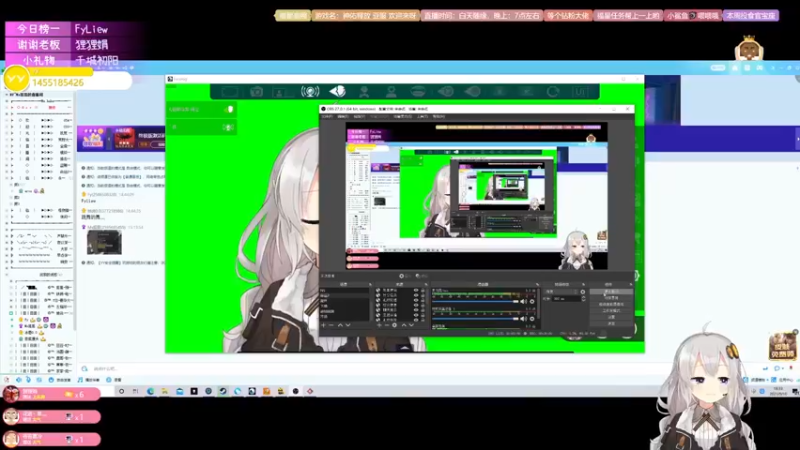This screenshot has width=800, height=450.
Task: Move scene down in OBS Scenes dock
Action: (x=348, y=325)
